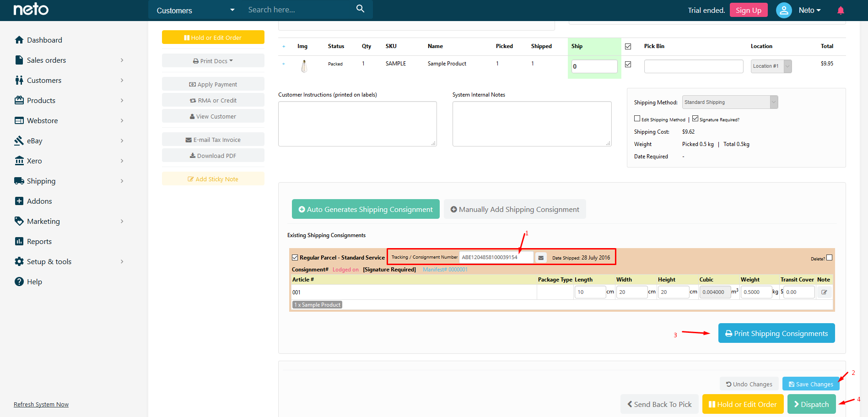Open Sales orders in sidebar

(46, 60)
